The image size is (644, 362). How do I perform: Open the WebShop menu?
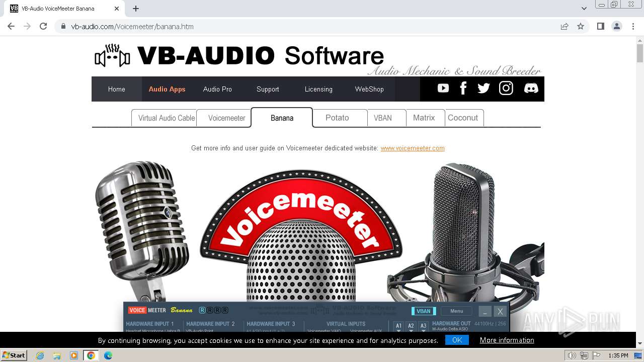click(x=369, y=89)
